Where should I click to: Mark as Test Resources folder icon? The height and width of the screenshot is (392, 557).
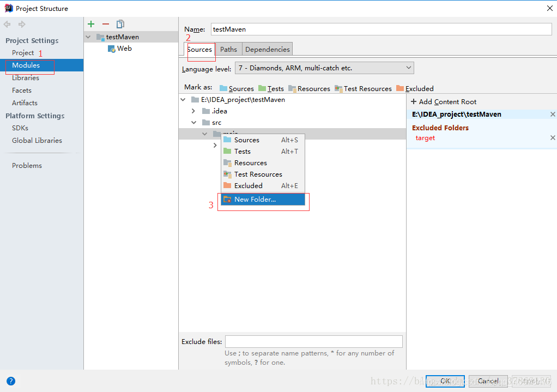(x=338, y=88)
